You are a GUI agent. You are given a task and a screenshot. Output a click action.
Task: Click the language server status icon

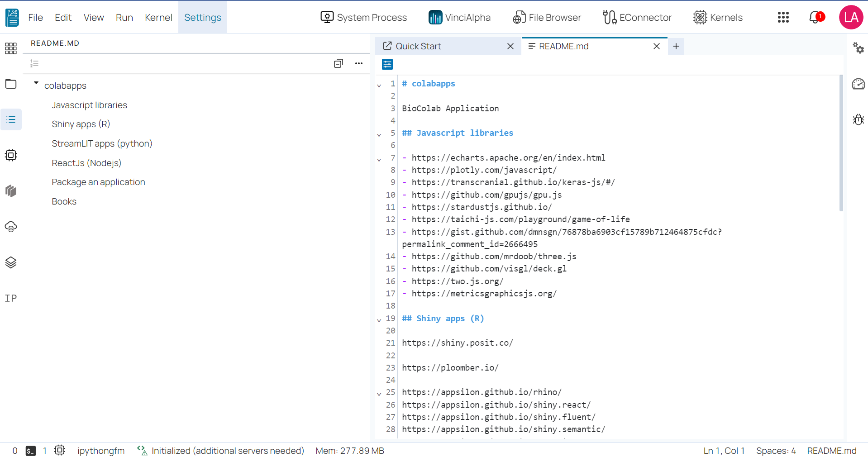coord(142,450)
